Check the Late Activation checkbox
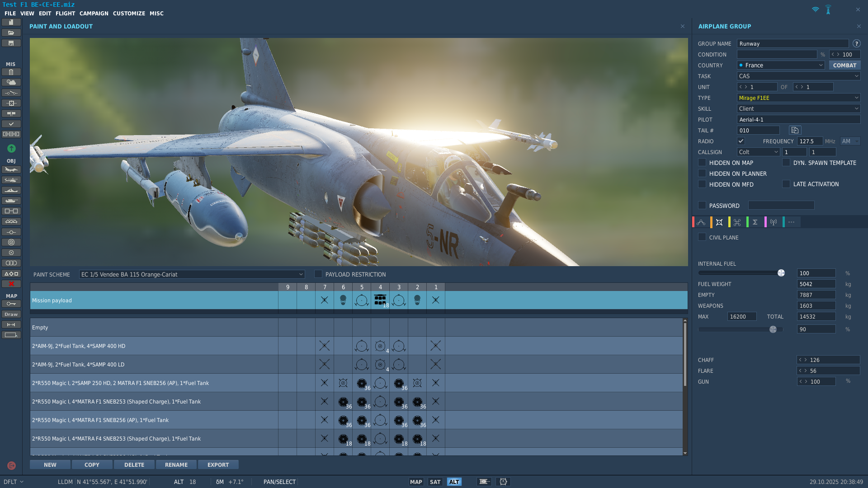 (x=786, y=184)
